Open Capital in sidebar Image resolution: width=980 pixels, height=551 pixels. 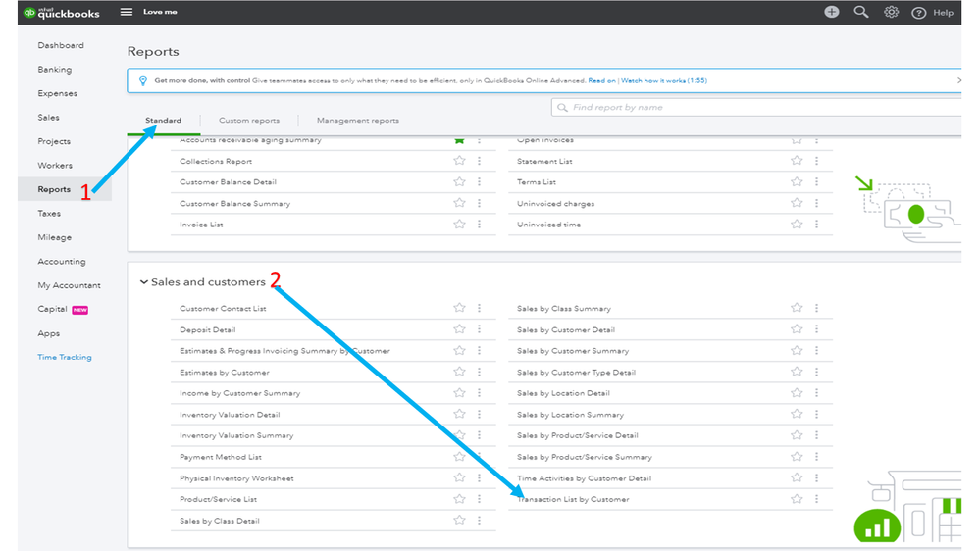[x=52, y=309]
